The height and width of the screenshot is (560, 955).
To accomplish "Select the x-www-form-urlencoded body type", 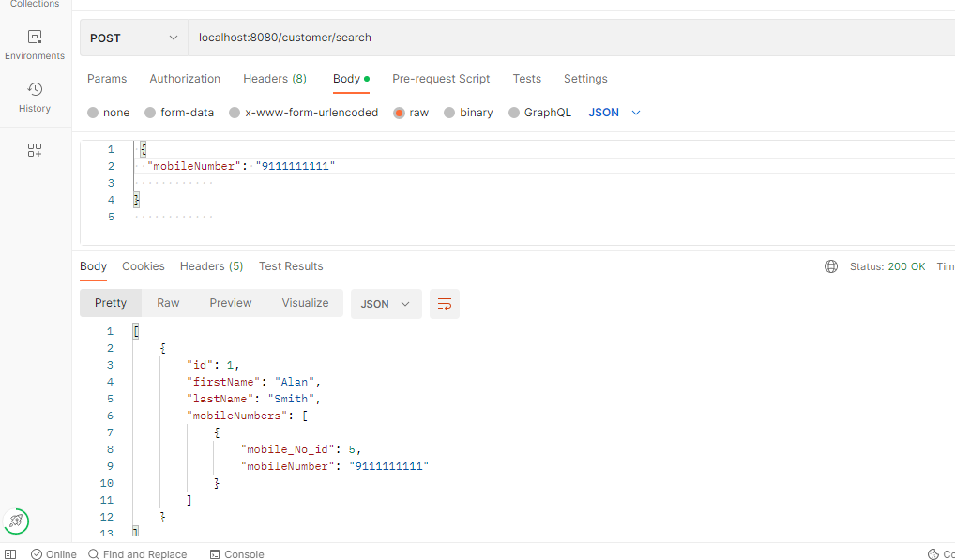I will pos(303,113).
